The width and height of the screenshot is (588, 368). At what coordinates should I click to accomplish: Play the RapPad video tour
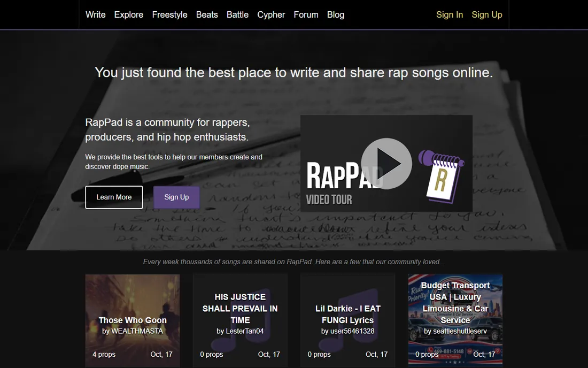[x=386, y=164]
